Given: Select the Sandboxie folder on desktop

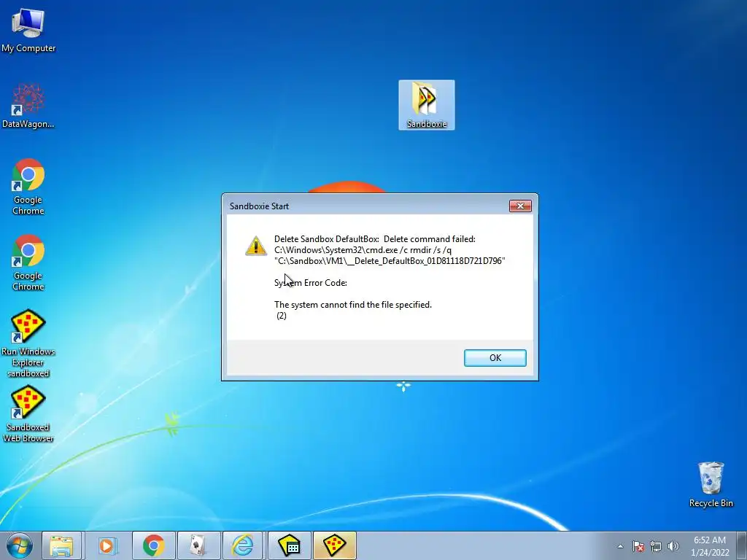Looking at the screenshot, I should 426,105.
